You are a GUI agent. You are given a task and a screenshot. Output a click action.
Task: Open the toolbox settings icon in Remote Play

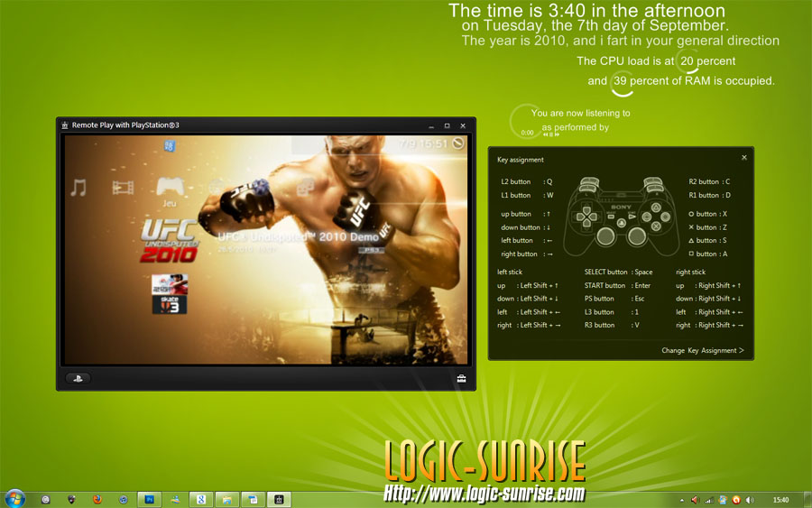pyautogui.click(x=461, y=379)
